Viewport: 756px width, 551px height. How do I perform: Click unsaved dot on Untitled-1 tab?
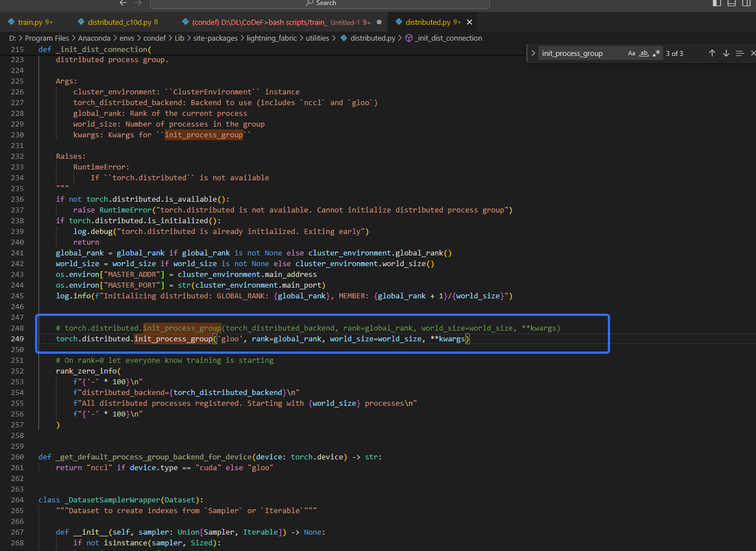coord(379,22)
